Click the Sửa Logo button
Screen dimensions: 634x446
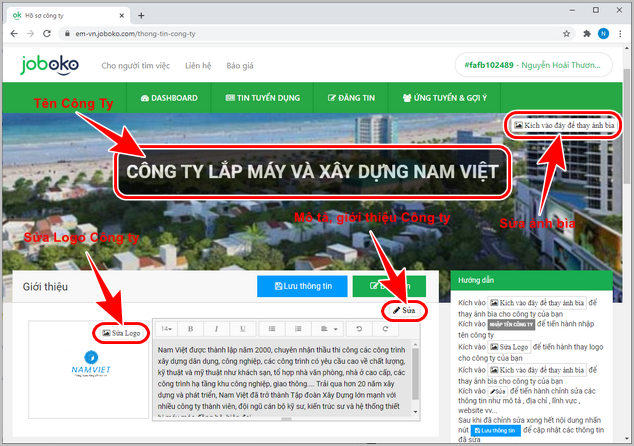click(121, 333)
